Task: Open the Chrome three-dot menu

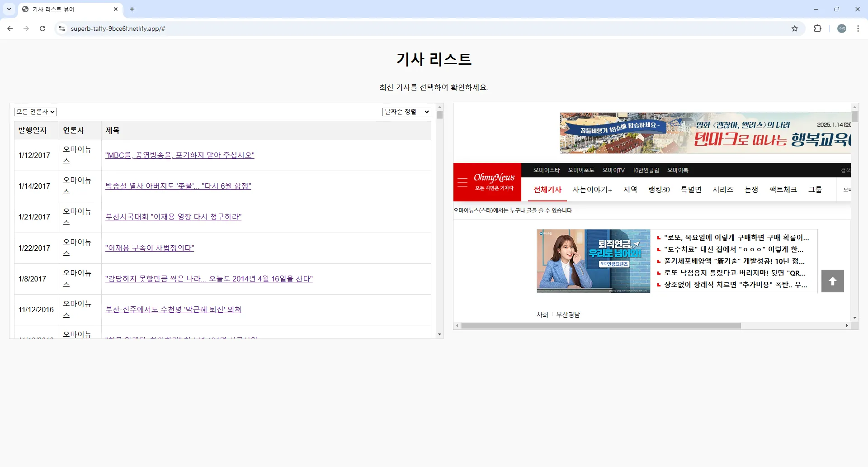Action: pyautogui.click(x=858, y=29)
